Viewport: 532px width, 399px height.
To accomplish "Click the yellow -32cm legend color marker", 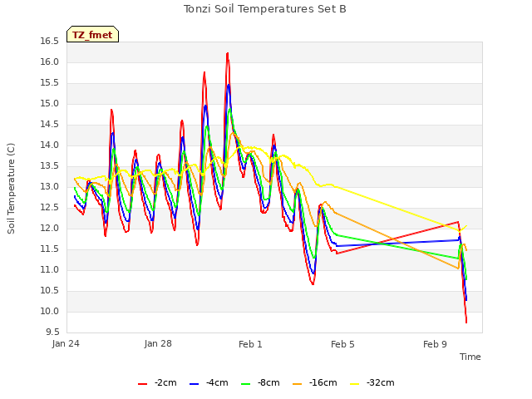I will (x=355, y=384).
